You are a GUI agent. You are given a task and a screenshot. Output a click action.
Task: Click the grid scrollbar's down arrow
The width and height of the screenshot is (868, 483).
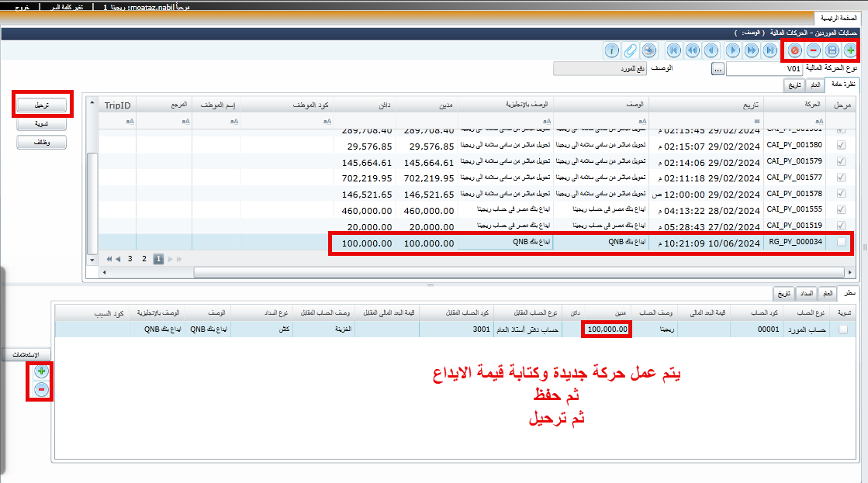click(92, 260)
